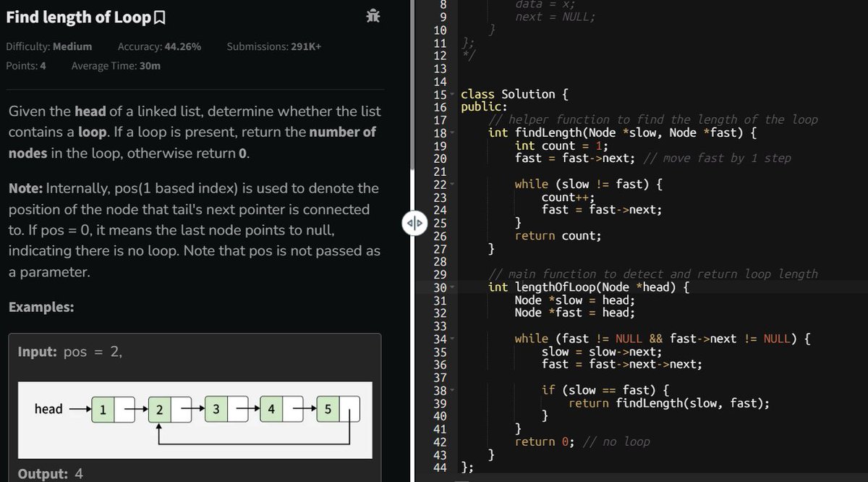Screen dimensions: 868x482
Task: Report a bug via the bug icon
Action: click(x=372, y=16)
